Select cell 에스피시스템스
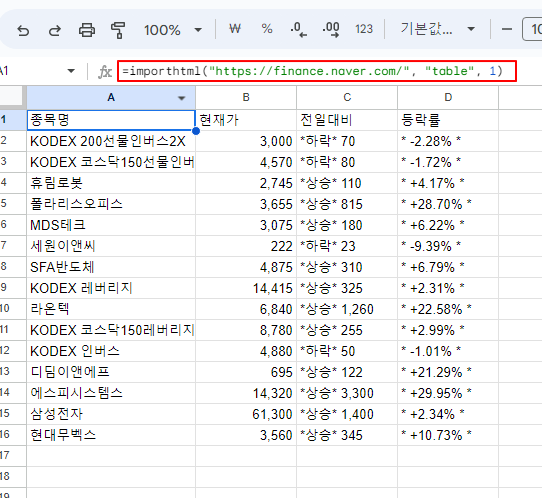The image size is (542, 498). click(111, 393)
